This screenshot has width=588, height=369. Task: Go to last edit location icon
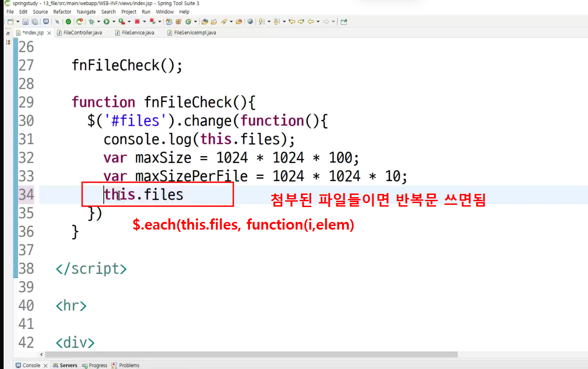[x=292, y=21]
